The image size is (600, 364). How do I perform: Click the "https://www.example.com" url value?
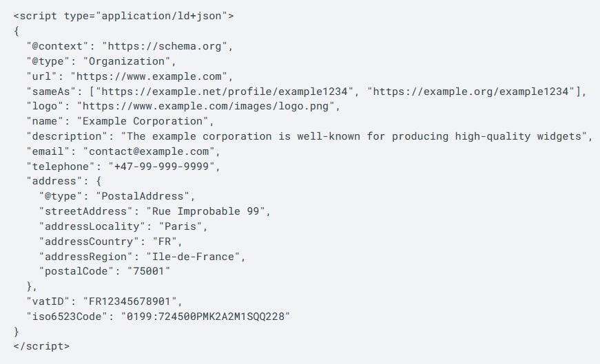152,76
